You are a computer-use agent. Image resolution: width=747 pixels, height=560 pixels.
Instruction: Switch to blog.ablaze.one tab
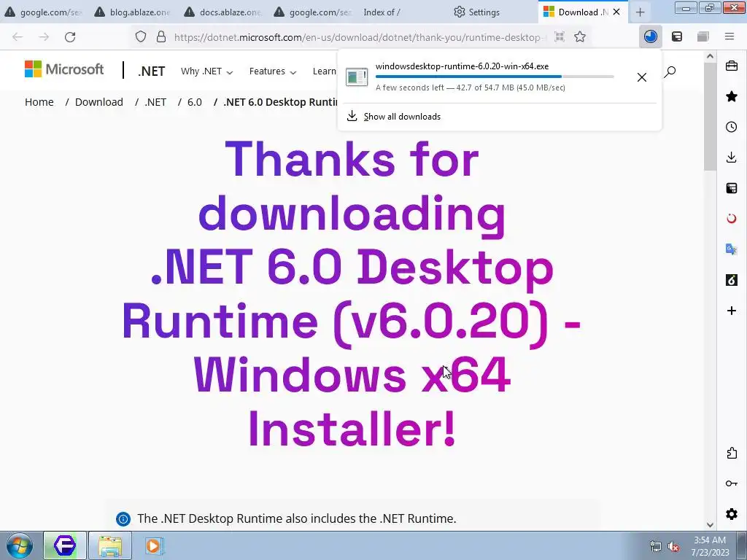[133, 12]
